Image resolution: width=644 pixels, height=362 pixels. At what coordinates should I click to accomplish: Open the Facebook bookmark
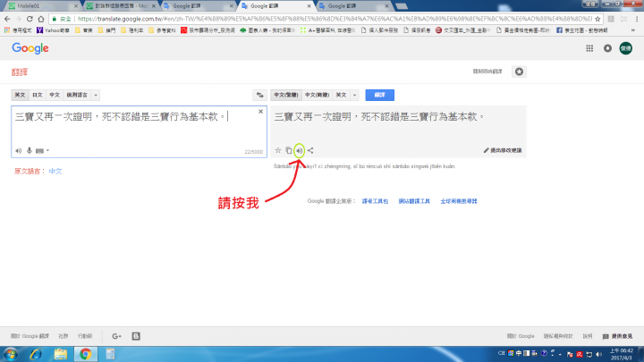[582, 30]
